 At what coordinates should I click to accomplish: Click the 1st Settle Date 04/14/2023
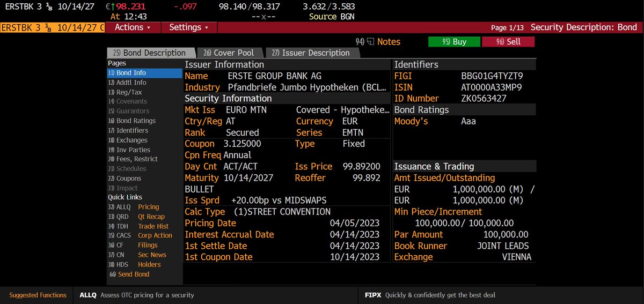pyautogui.click(x=354, y=246)
